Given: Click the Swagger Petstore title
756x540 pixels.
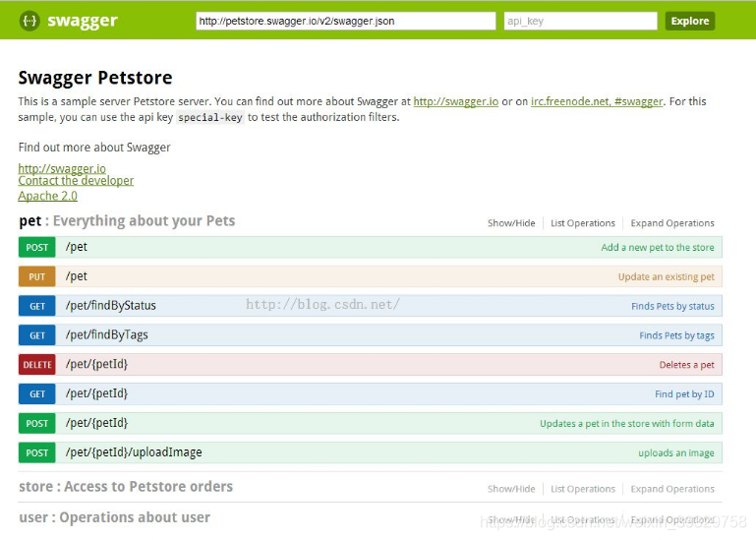Looking at the screenshot, I should point(95,78).
